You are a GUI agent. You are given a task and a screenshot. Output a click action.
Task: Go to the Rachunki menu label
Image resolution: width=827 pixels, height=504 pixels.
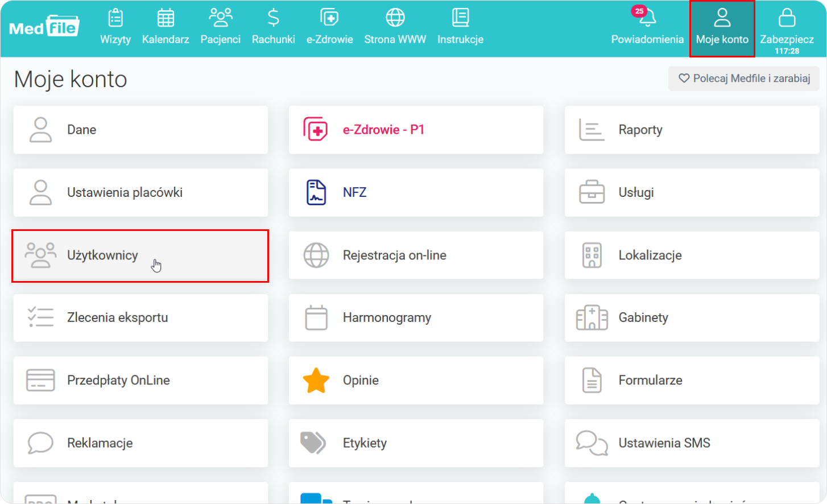pyautogui.click(x=274, y=39)
